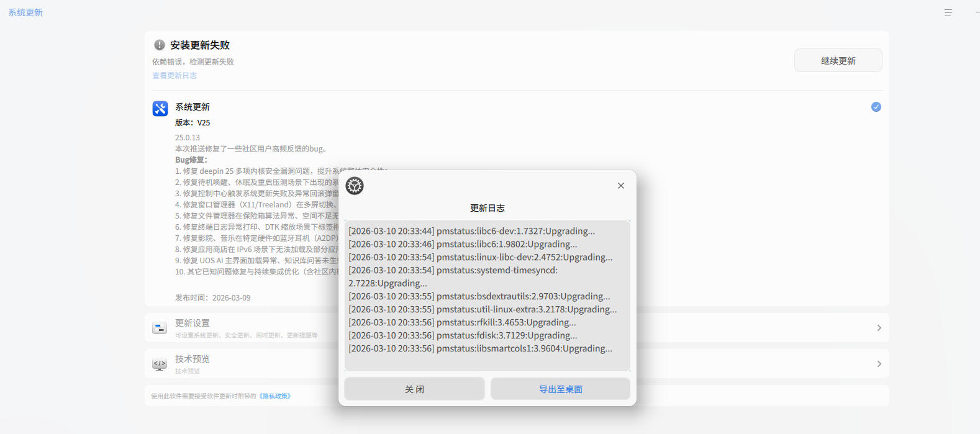Click changelog item 9 about UOS AI
The width and height of the screenshot is (980, 434).
click(x=258, y=260)
